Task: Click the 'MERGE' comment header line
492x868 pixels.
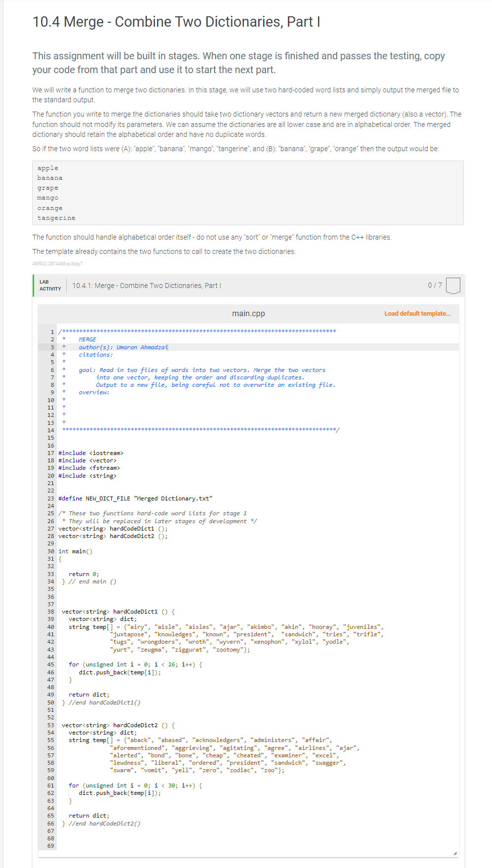Action: point(88,339)
